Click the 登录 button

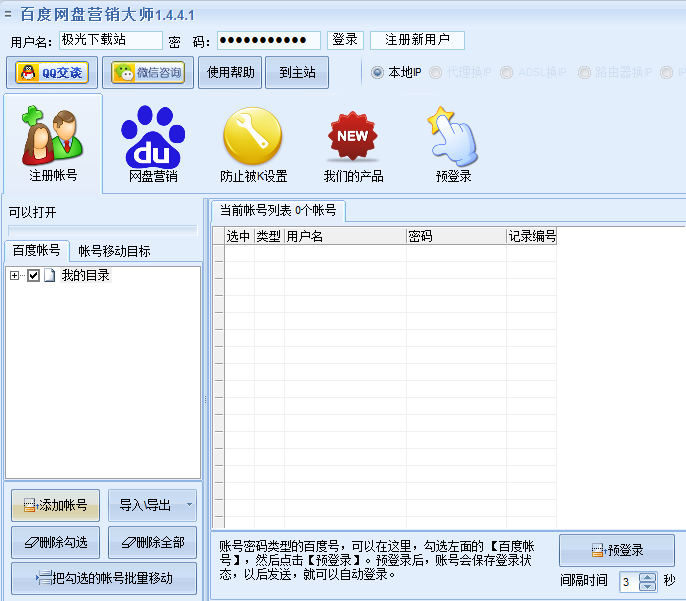point(345,40)
